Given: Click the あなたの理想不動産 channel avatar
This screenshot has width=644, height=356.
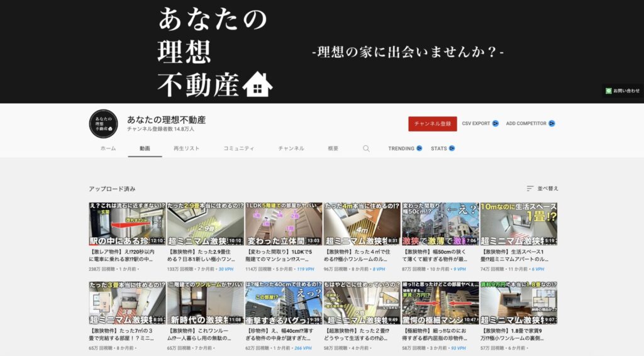Looking at the screenshot, I should (104, 123).
